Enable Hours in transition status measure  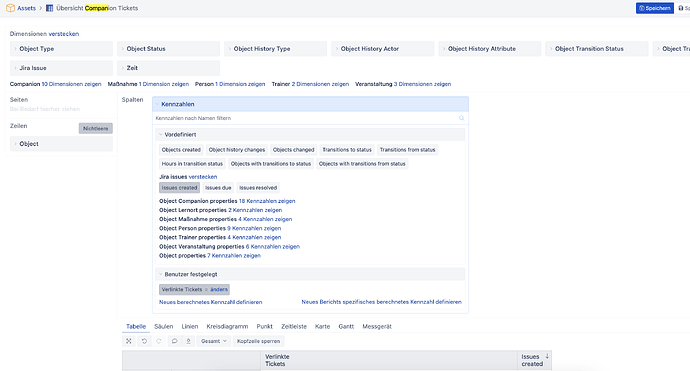tap(192, 164)
